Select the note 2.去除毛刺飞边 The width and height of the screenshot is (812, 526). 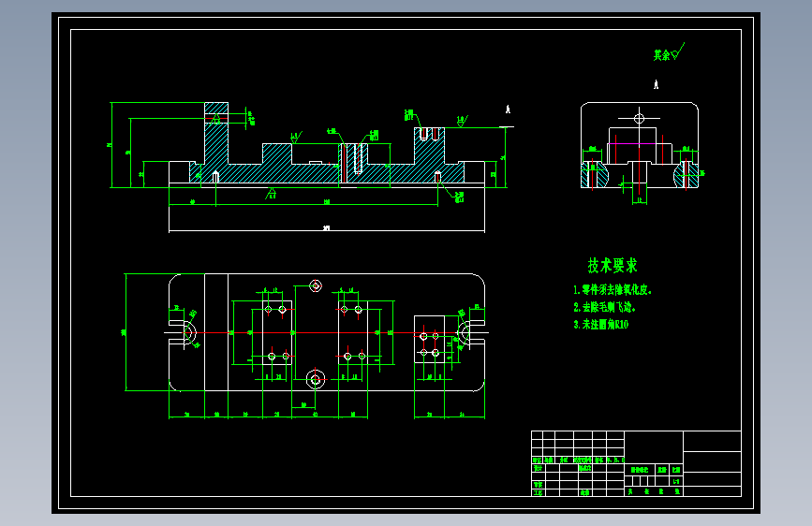pos(604,307)
